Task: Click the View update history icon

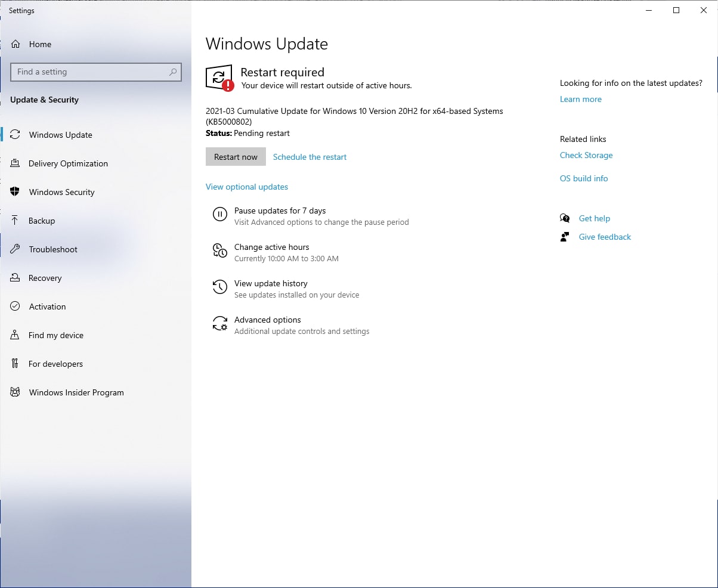Action: click(x=220, y=287)
